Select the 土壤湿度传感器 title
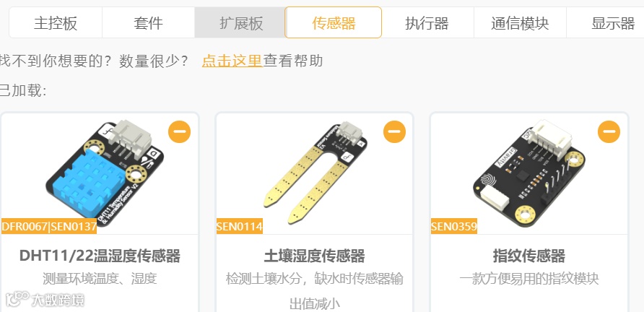The image size is (644, 312). (315, 256)
